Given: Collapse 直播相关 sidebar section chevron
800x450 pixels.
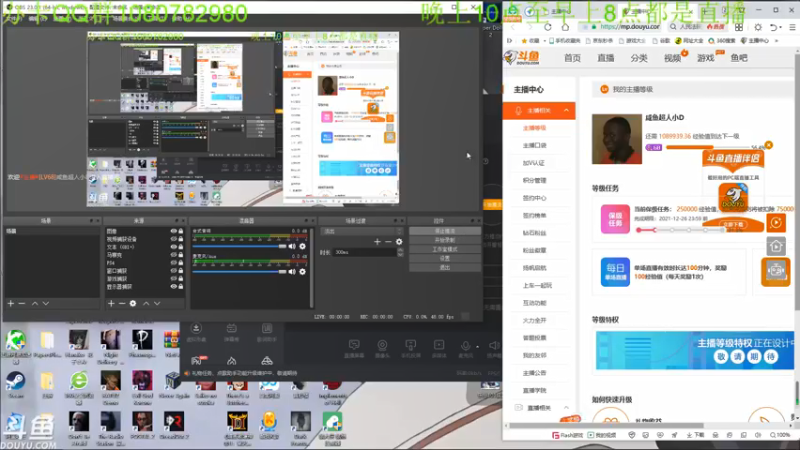Looking at the screenshot, I should (566, 408).
